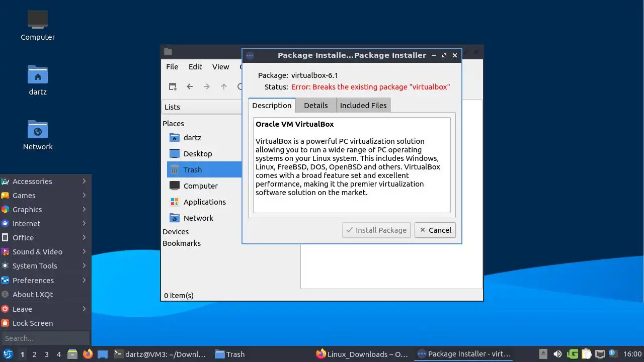Choose Lock Screen in application menu

(x=45, y=323)
